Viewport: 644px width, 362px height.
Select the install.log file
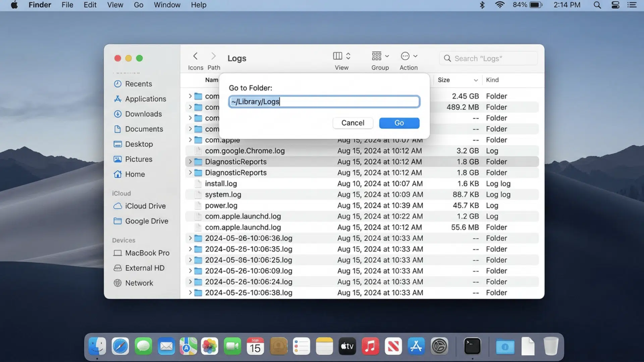[x=362, y=184]
